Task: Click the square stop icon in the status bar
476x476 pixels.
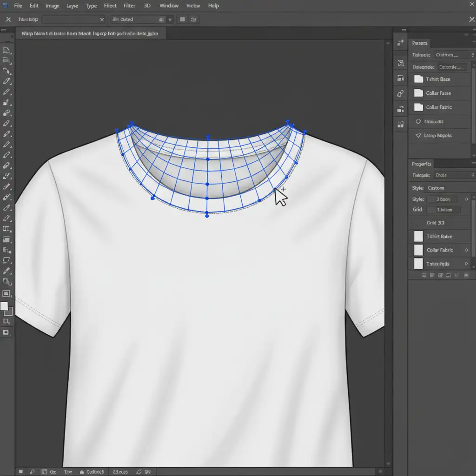Action: coord(20,472)
